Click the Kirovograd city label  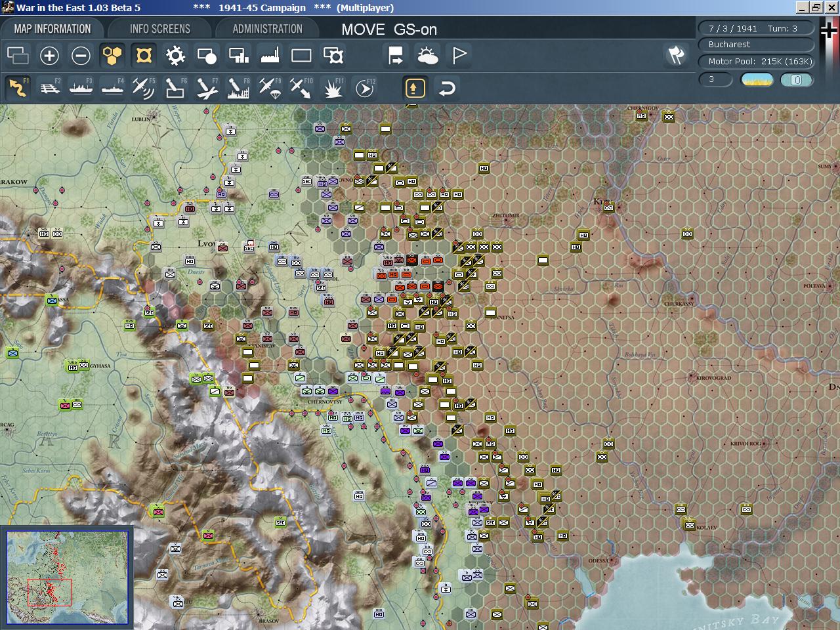714,378
